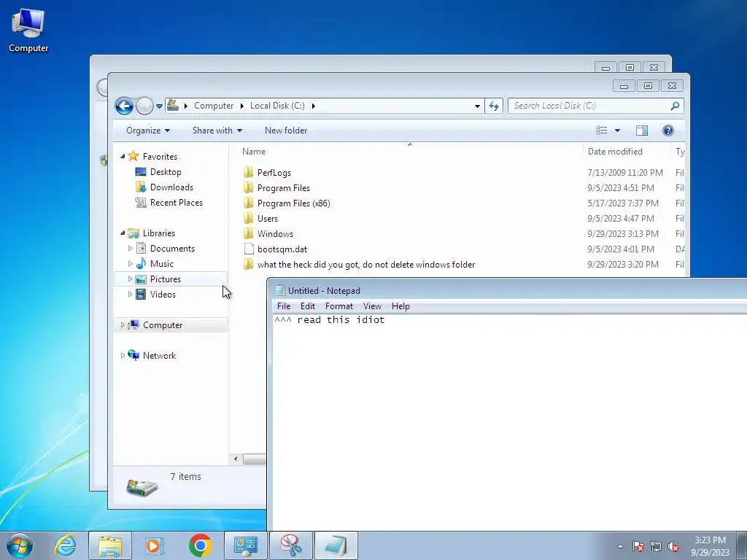Open the Organize menu
Viewport: 747px width, 560px height.
(x=148, y=131)
